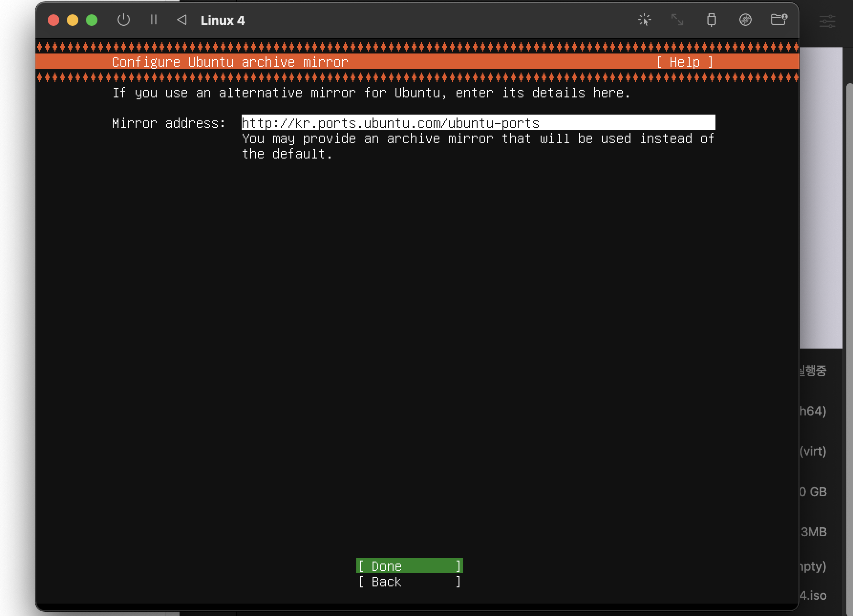Pause the Linux 4 virtual machine

pos(154,20)
